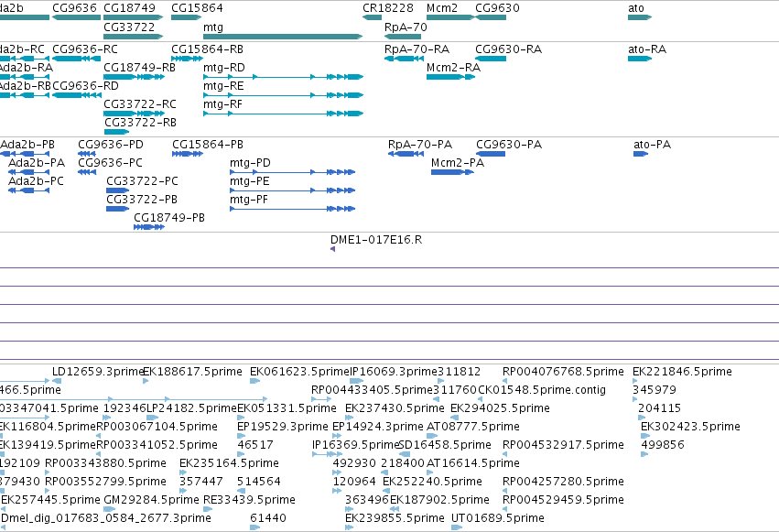Click the SD16458.5prime EST feature
The height and width of the screenshot is (532, 779).
pos(405,454)
